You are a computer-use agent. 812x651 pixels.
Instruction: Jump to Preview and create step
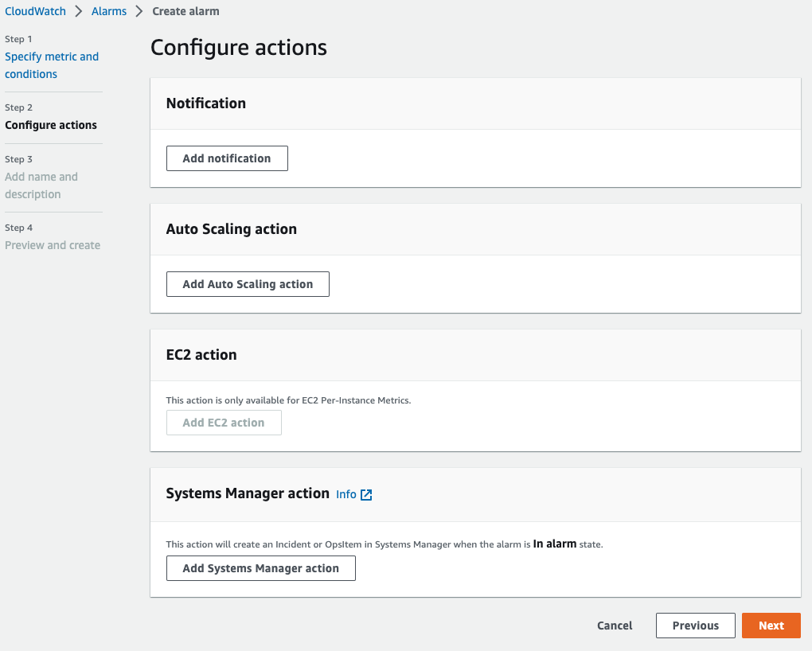[x=53, y=245]
